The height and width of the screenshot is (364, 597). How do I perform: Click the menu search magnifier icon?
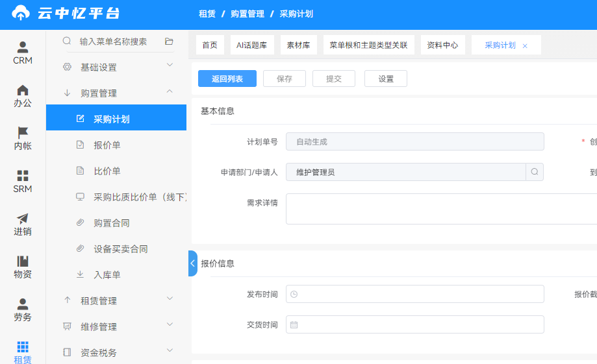67,41
